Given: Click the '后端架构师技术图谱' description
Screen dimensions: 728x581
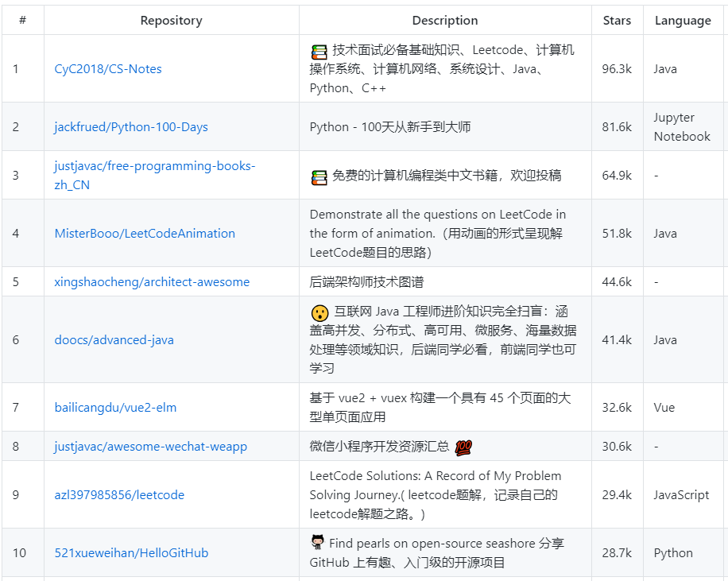Looking at the screenshot, I should [x=366, y=282].
